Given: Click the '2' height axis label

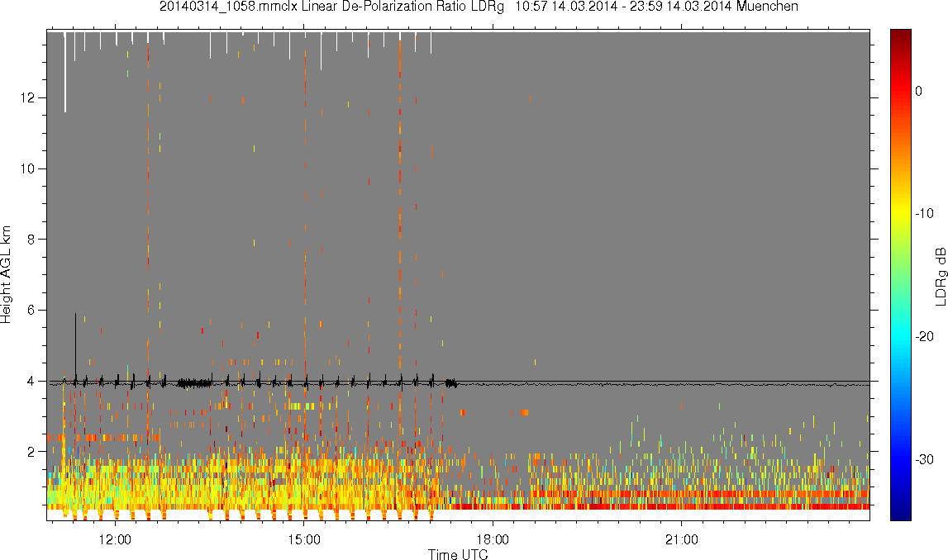Looking at the screenshot, I should [x=31, y=451].
